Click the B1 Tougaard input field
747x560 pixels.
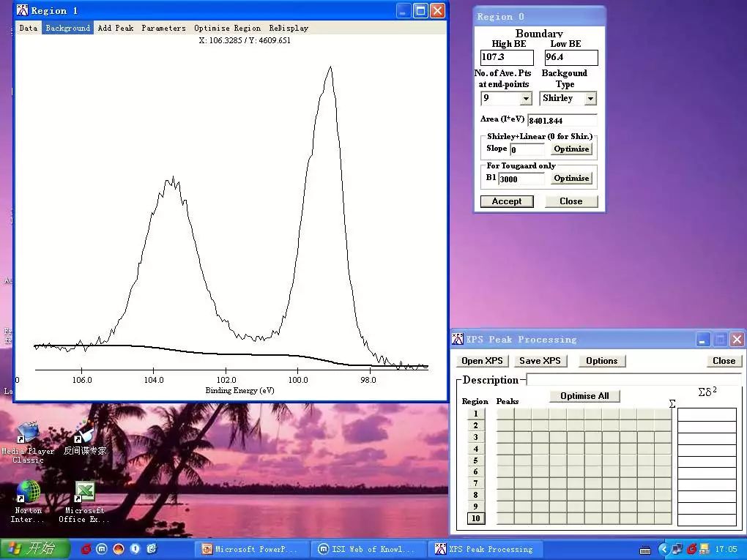(521, 179)
